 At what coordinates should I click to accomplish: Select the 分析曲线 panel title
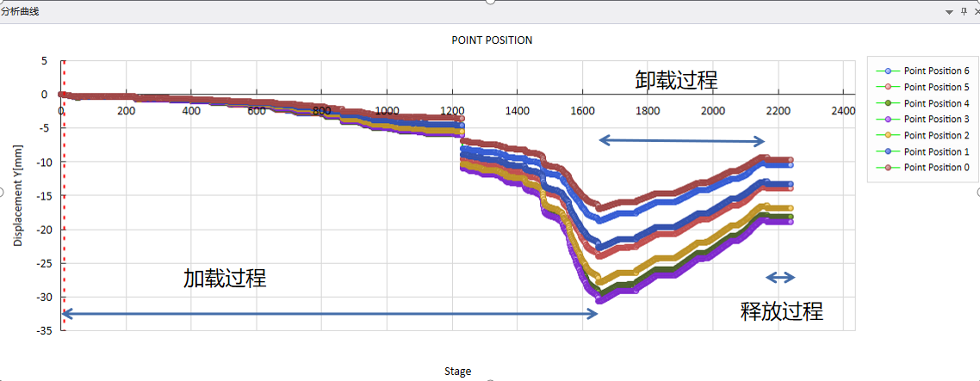click(20, 11)
